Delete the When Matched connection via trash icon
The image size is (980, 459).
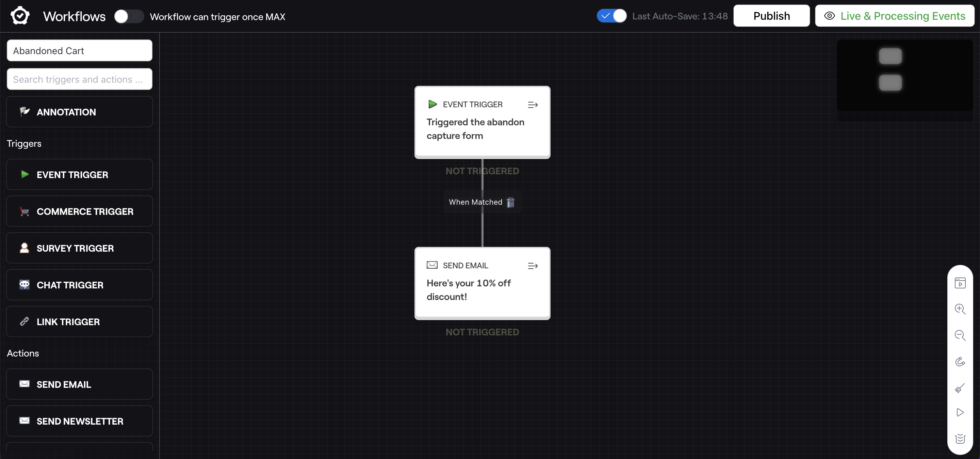pos(510,202)
